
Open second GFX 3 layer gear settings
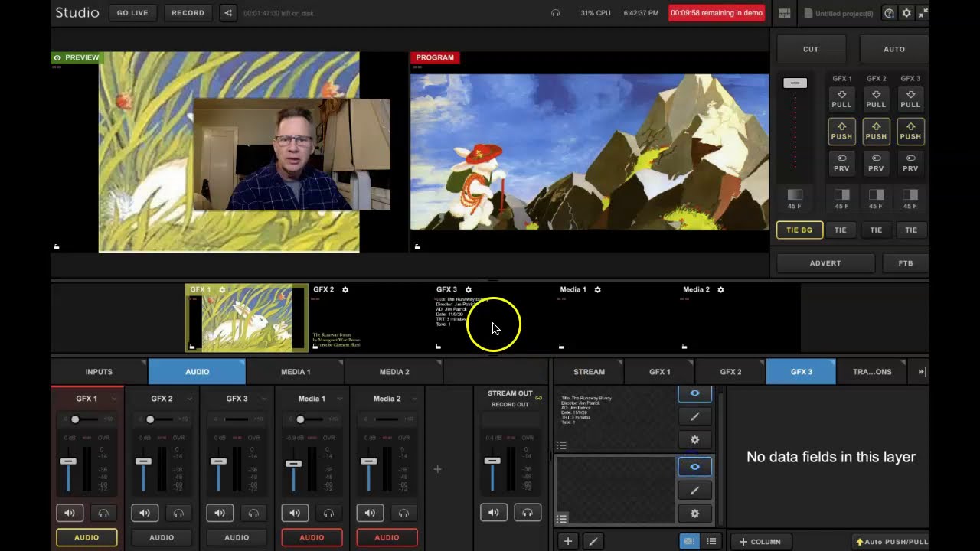tap(694, 514)
